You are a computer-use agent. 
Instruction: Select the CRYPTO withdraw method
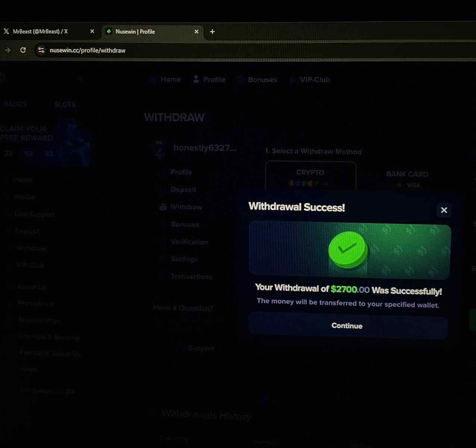310,176
